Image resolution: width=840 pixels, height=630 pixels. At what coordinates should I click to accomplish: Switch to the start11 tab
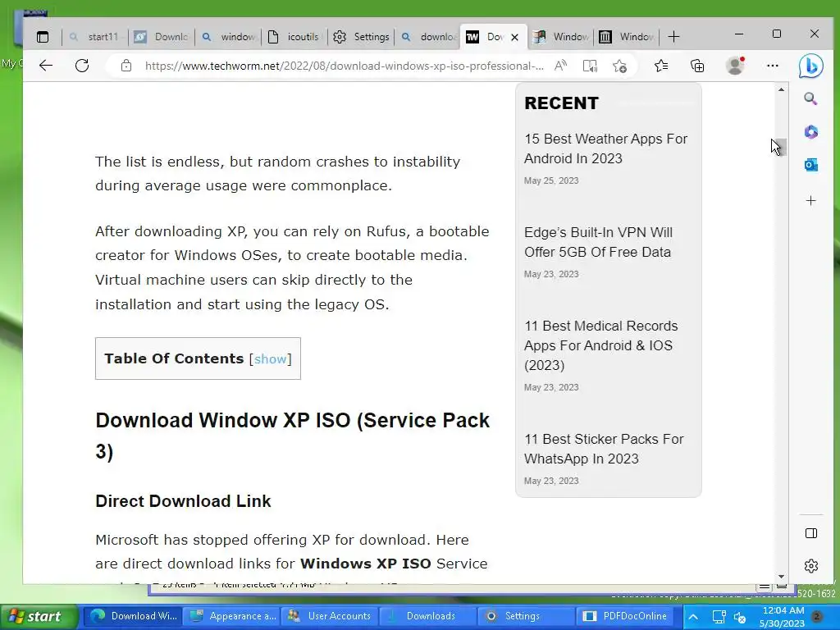(95, 37)
